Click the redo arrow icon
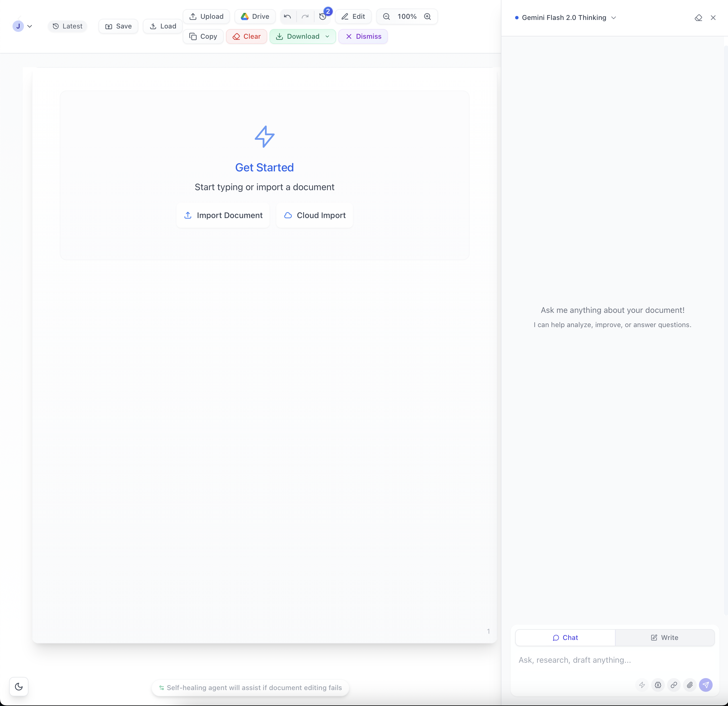 tap(305, 17)
